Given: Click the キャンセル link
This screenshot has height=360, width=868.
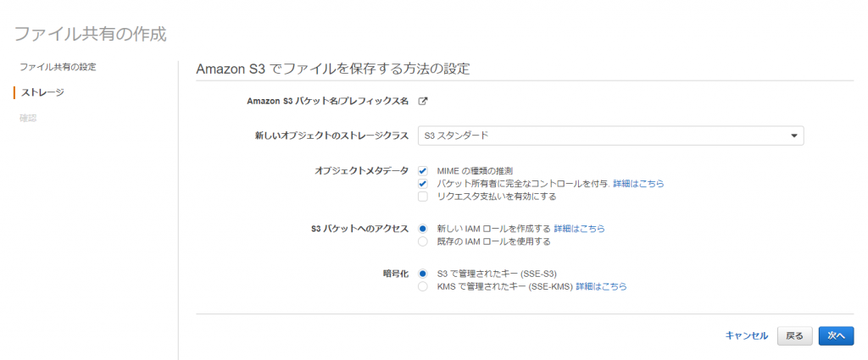Looking at the screenshot, I should [747, 335].
